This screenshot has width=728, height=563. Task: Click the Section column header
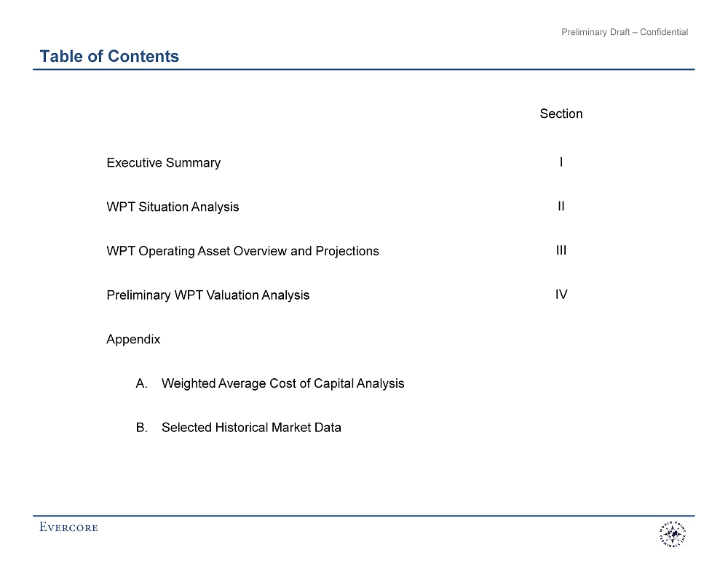click(x=561, y=113)
